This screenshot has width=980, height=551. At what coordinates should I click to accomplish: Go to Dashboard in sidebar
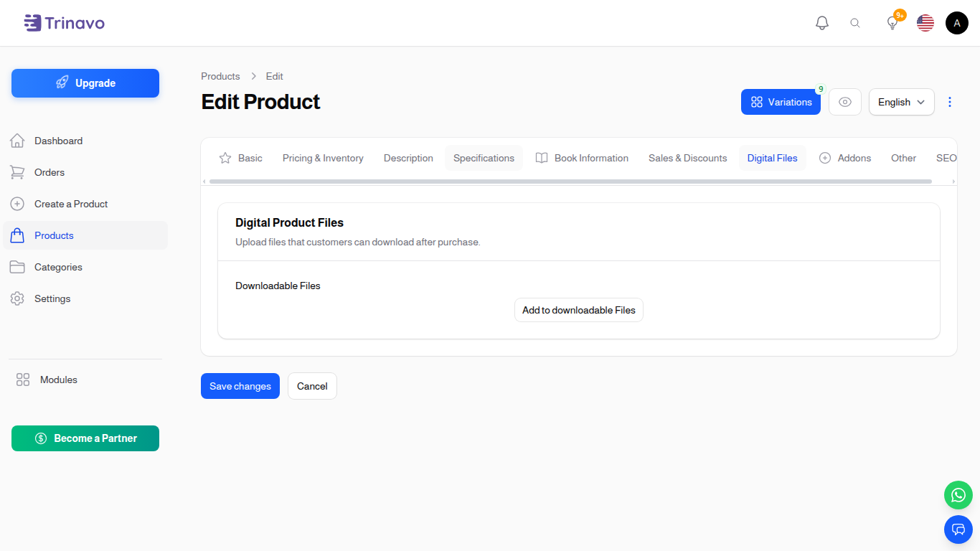tap(85, 141)
